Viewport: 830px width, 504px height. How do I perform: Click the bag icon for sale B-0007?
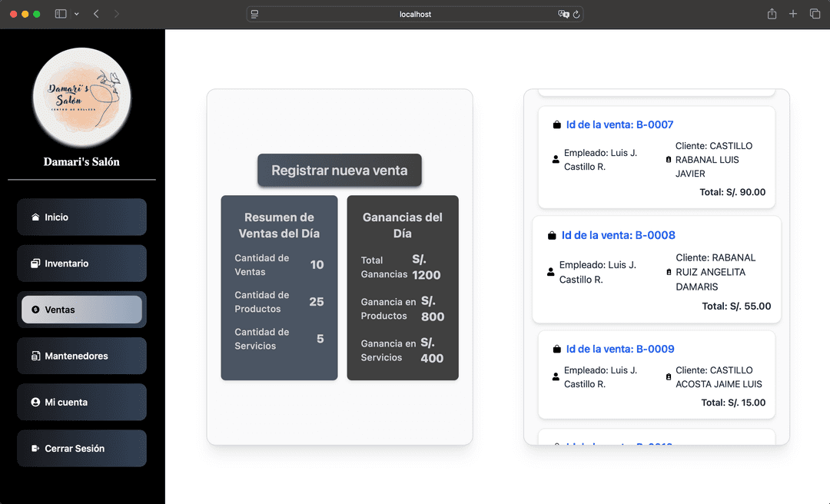[x=556, y=125]
